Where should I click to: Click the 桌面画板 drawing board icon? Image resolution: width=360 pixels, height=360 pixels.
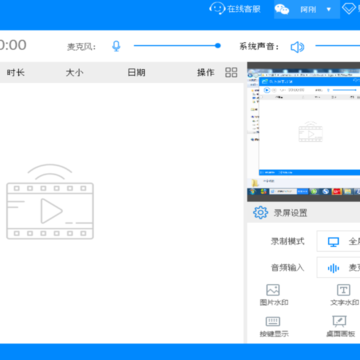click(340, 321)
